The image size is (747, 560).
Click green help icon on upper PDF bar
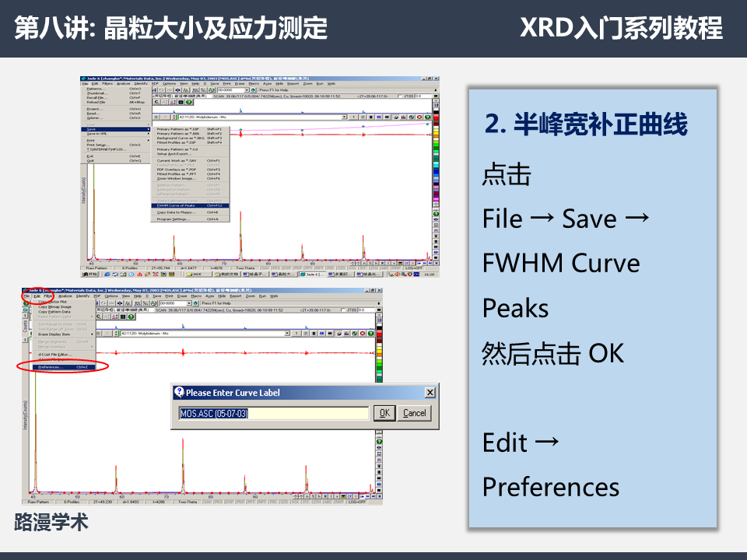point(427,117)
